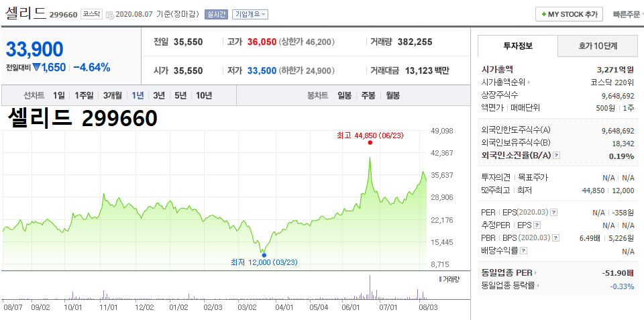Click the 셀리드 stock name heading
Image resolution: width=644 pixels, height=320 pixels.
point(25,13)
